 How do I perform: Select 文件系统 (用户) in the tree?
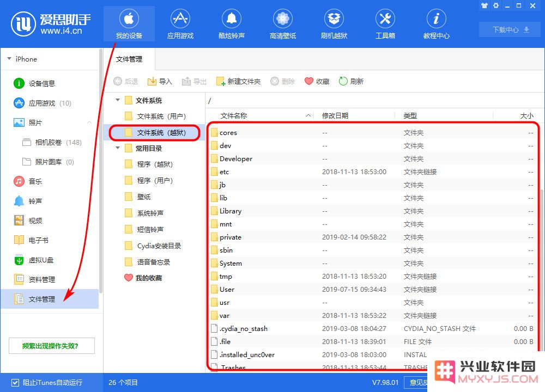[155, 117]
